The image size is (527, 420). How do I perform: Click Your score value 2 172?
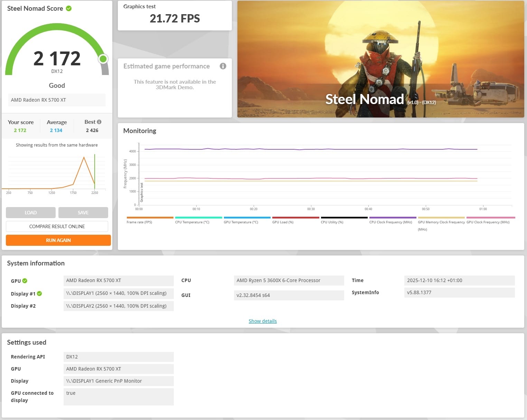[20, 130]
